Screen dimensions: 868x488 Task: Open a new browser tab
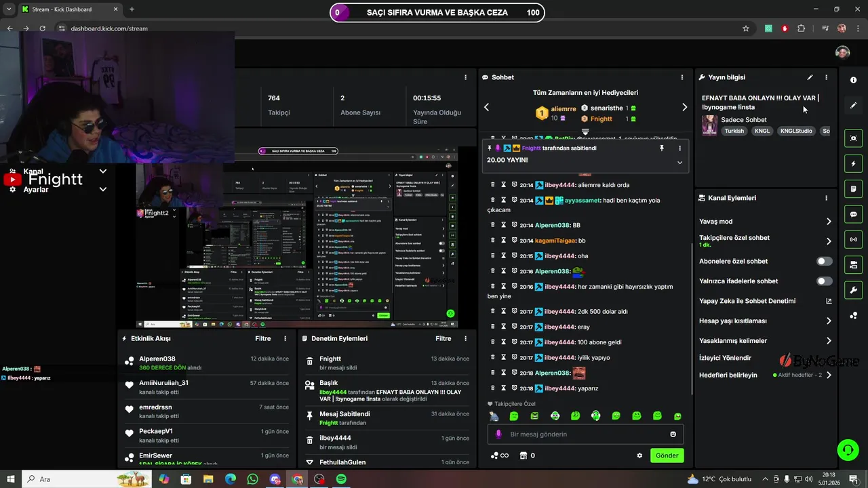(132, 9)
